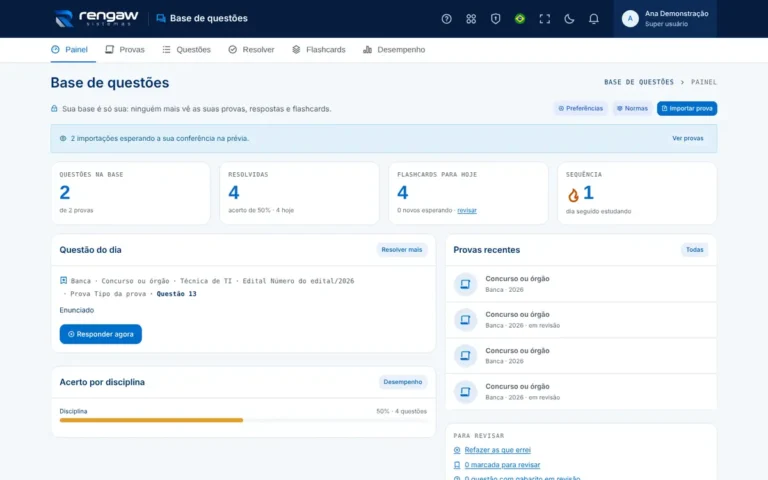Click Resolver mais button

click(x=402, y=250)
